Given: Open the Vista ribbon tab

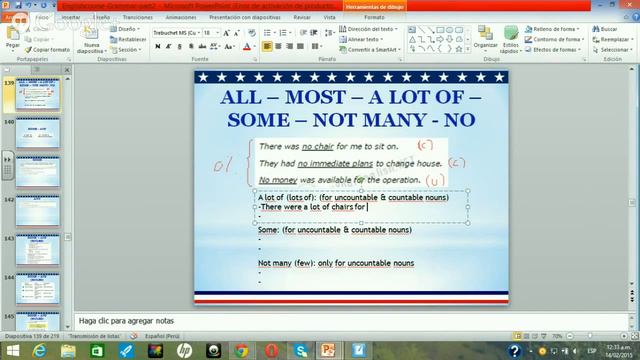Looking at the screenshot, I should pyautogui.click(x=329, y=18).
